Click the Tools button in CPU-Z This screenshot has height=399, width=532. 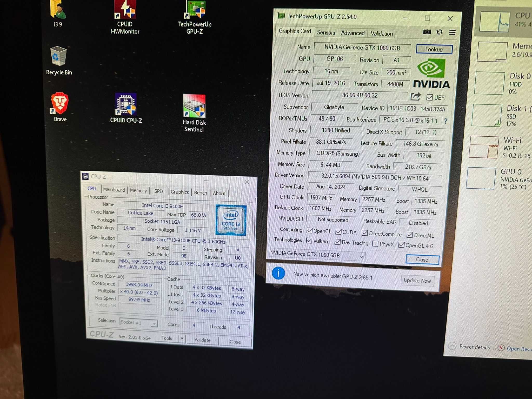(167, 338)
